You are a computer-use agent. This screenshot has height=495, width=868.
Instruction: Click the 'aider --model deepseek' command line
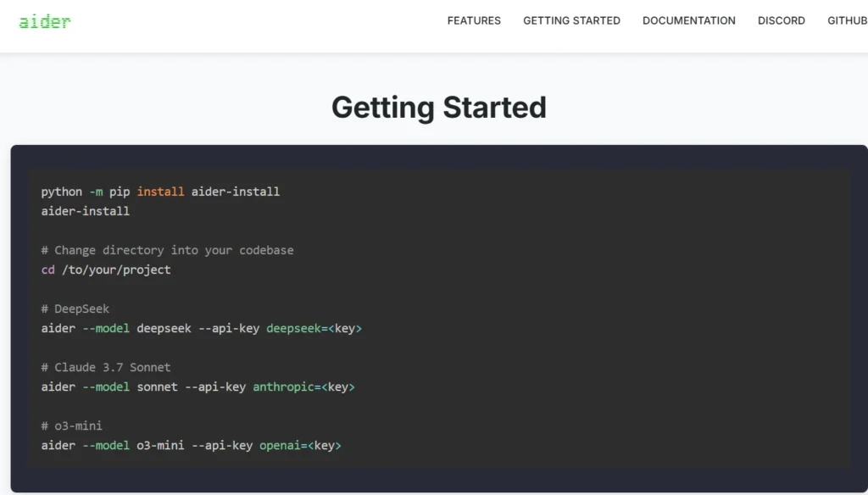(x=202, y=328)
